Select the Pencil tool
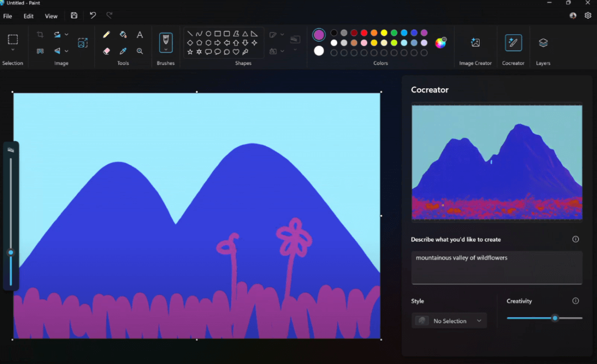Viewport: 597px width, 364px height. click(107, 35)
